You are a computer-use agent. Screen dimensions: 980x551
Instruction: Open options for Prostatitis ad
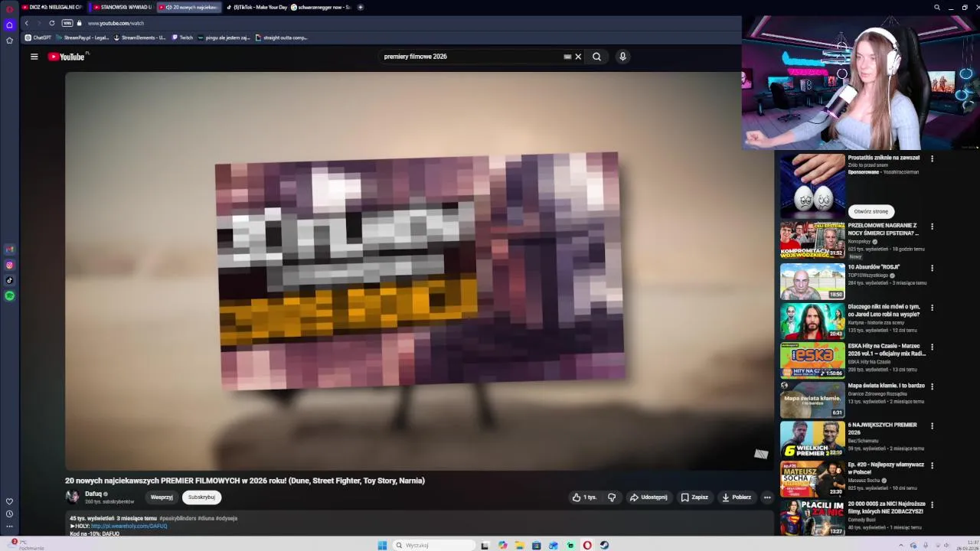click(932, 158)
